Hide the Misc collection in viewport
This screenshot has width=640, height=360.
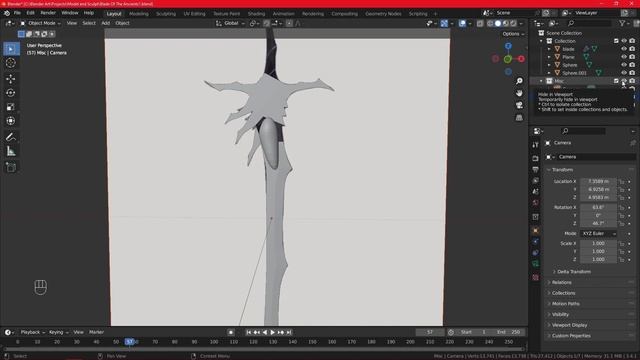[624, 81]
